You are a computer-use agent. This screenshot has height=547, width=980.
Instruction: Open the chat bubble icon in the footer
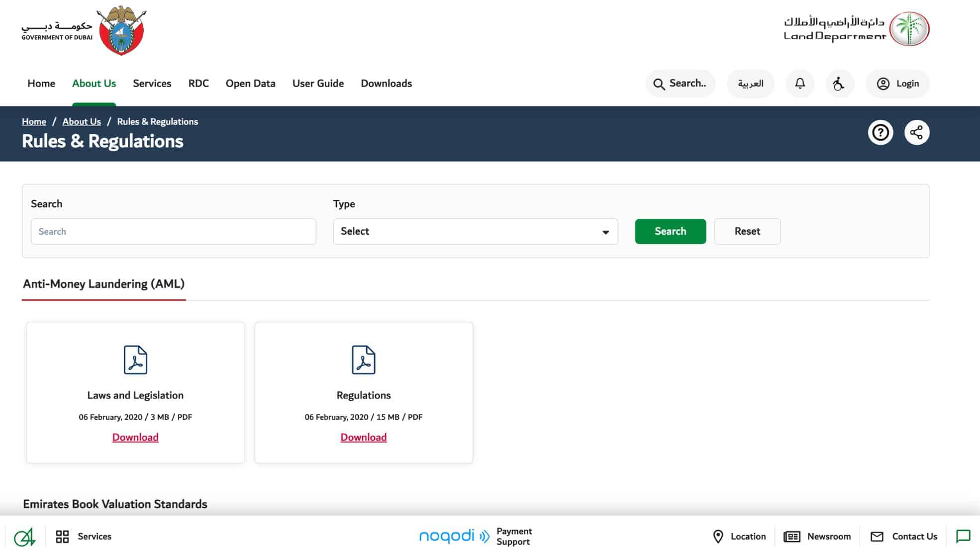[x=963, y=536]
